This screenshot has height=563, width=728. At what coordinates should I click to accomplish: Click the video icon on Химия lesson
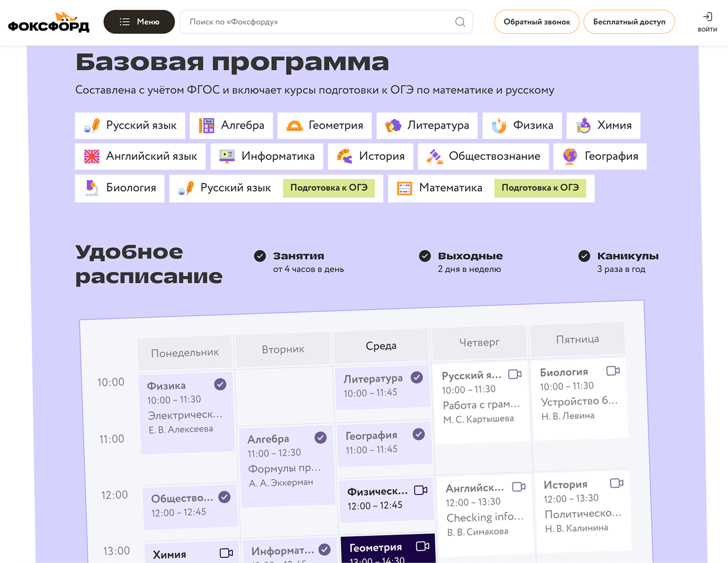pyautogui.click(x=227, y=553)
